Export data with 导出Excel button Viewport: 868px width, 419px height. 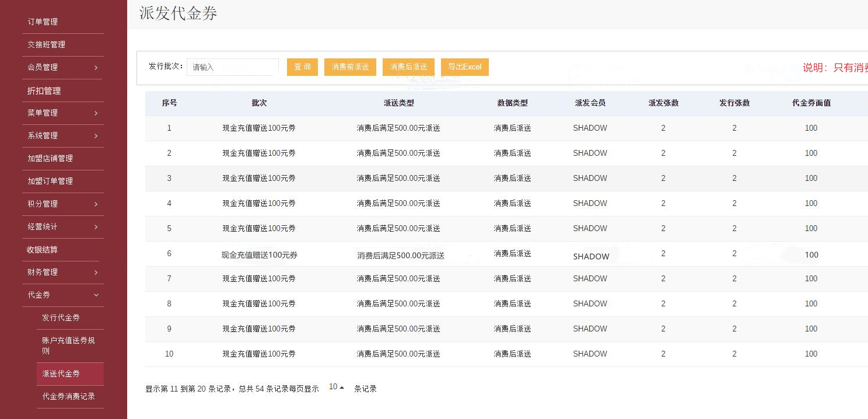point(464,67)
